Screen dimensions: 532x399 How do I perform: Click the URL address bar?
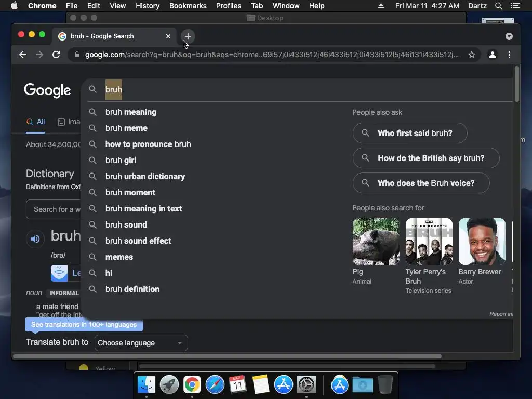point(271,55)
